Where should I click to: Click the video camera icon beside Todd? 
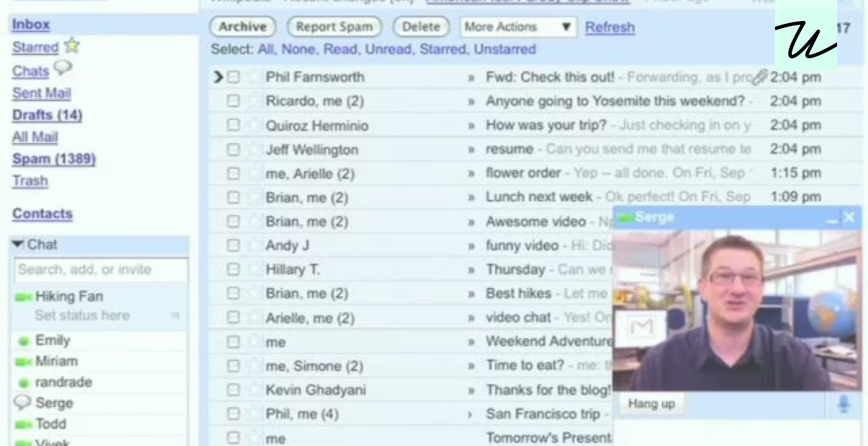click(x=23, y=425)
